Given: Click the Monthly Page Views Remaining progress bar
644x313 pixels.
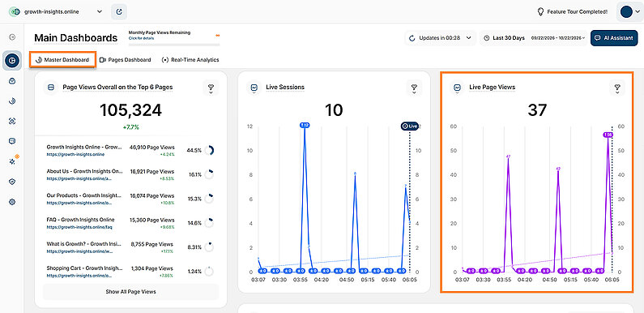Looking at the screenshot, I should [x=174, y=44].
